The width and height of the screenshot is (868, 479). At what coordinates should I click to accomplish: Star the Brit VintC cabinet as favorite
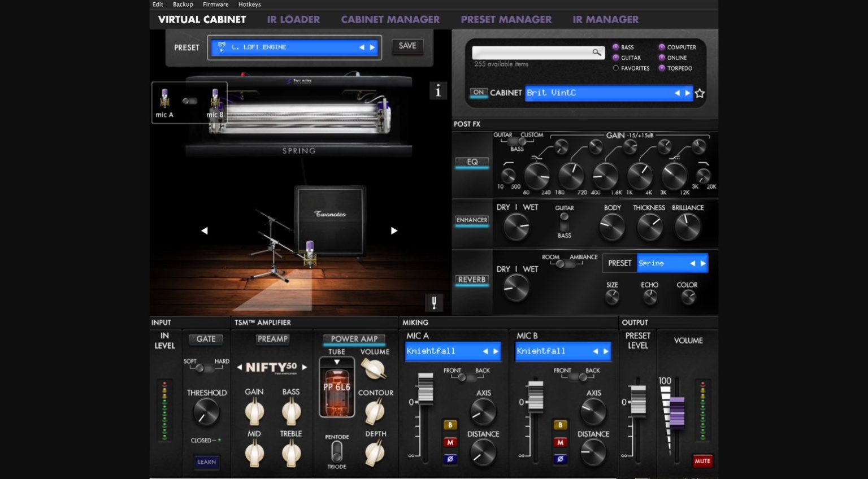pos(700,93)
